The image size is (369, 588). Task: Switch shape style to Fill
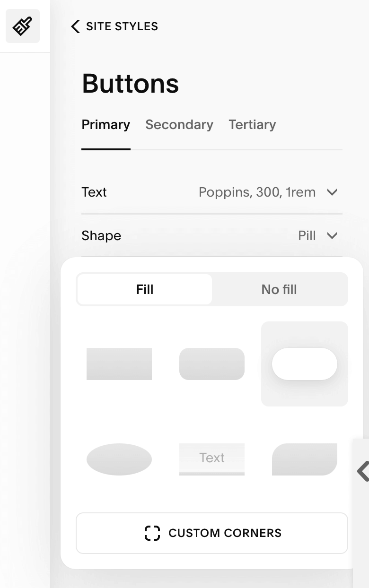[x=145, y=289]
